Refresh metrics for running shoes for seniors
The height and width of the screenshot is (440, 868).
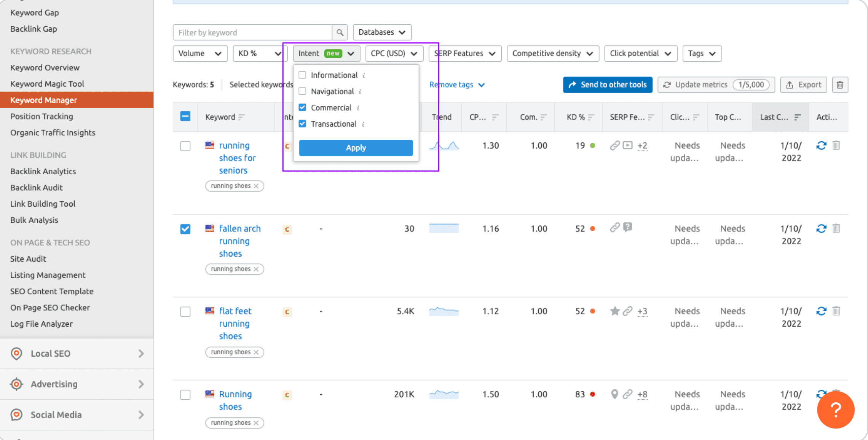pos(821,146)
